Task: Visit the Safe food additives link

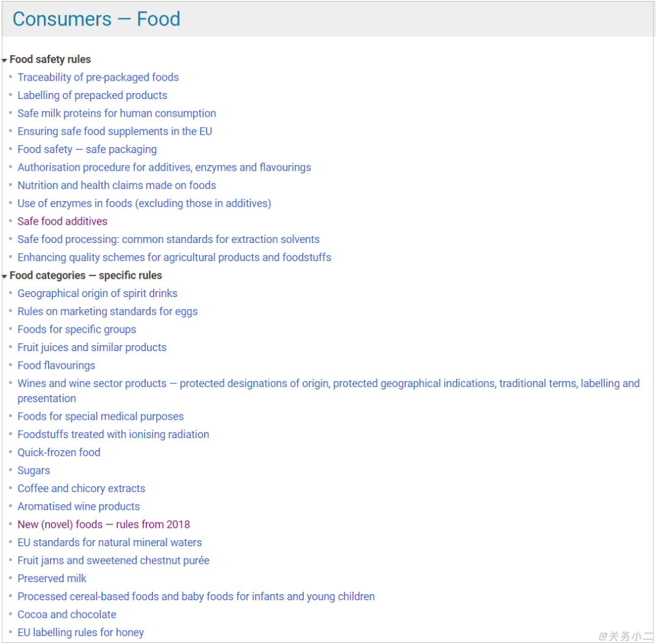Action: point(62,221)
